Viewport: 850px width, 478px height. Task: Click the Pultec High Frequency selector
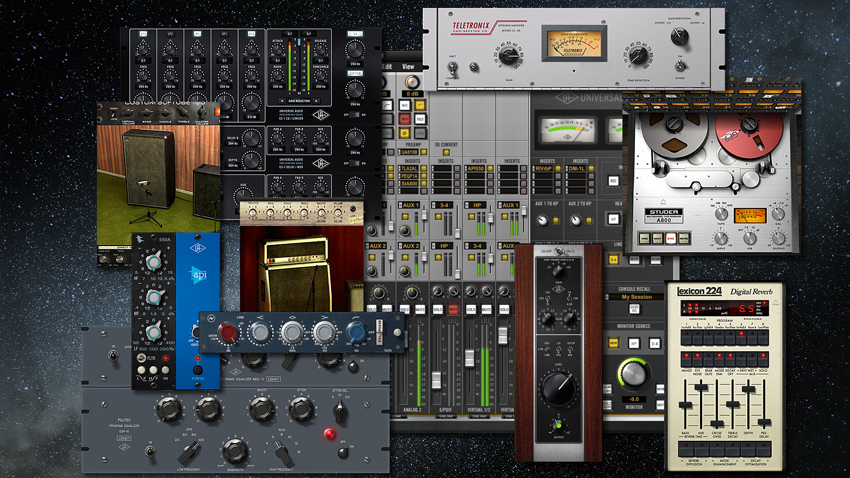pos(280,450)
